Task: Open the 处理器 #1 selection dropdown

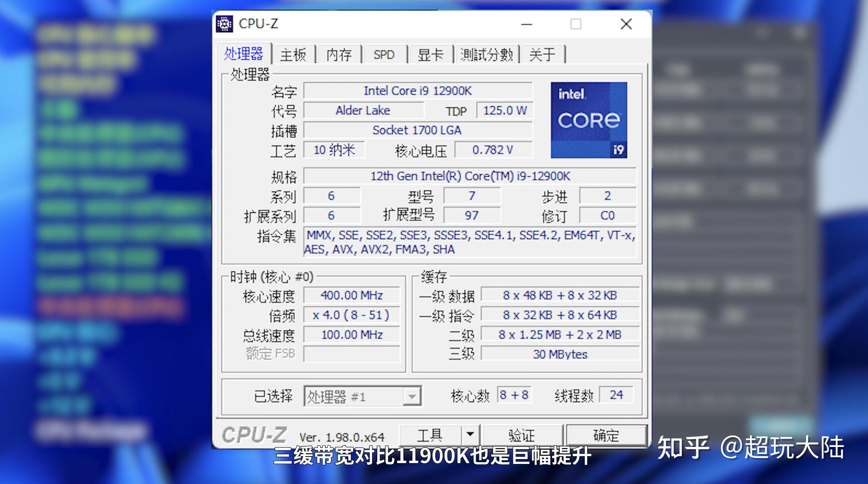Action: click(x=412, y=396)
